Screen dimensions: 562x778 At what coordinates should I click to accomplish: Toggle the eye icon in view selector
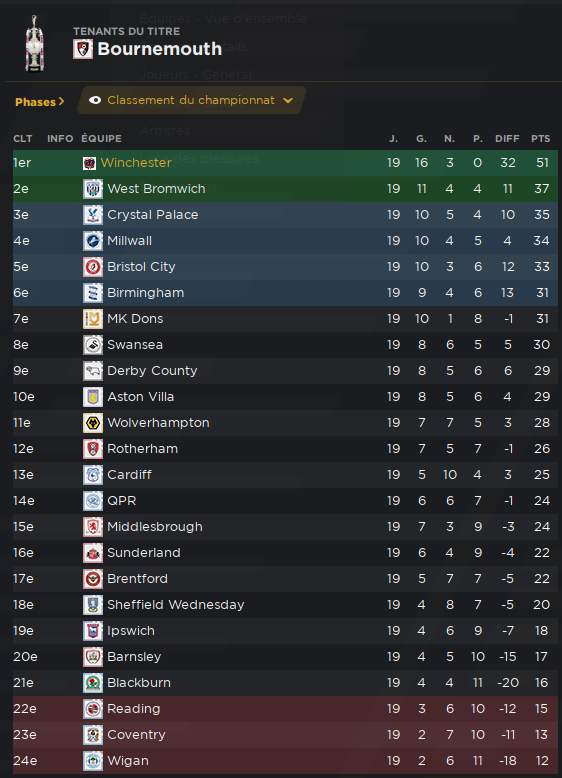pos(95,100)
